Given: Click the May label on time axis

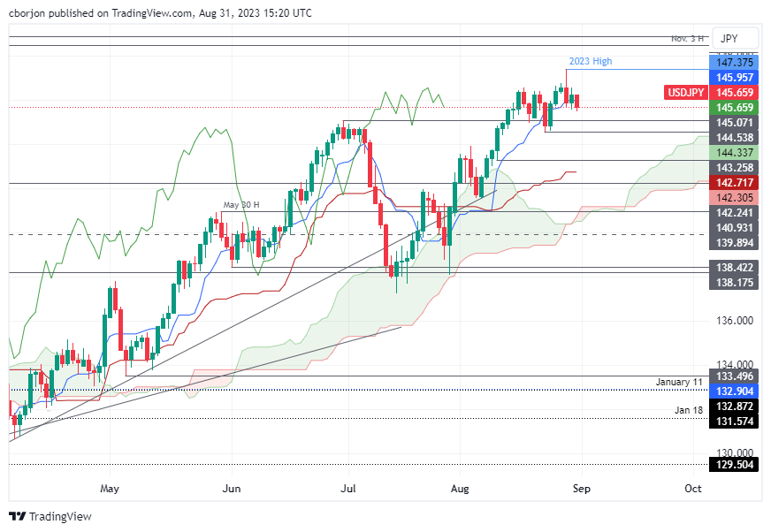Looking at the screenshot, I should pyautogui.click(x=109, y=489).
